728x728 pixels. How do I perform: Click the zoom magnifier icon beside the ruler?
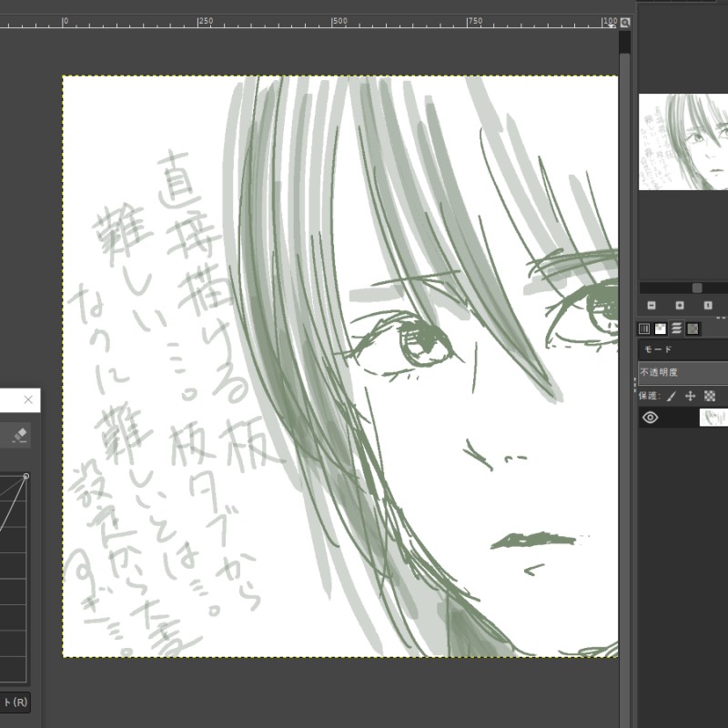click(625, 22)
